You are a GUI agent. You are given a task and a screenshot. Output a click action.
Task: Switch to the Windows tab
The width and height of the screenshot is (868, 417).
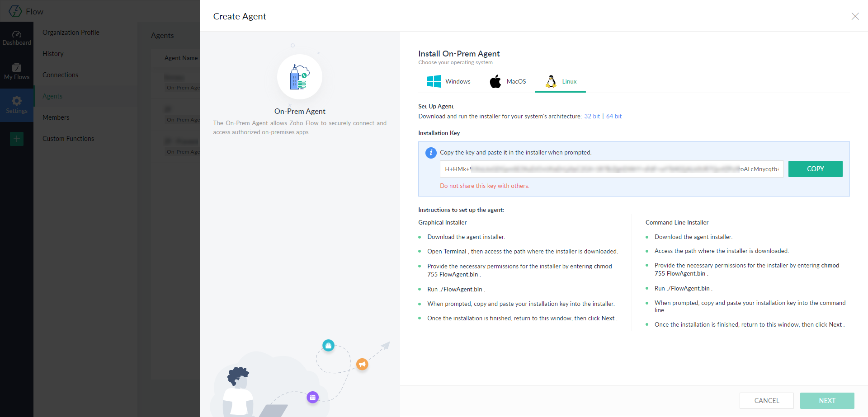pos(449,81)
